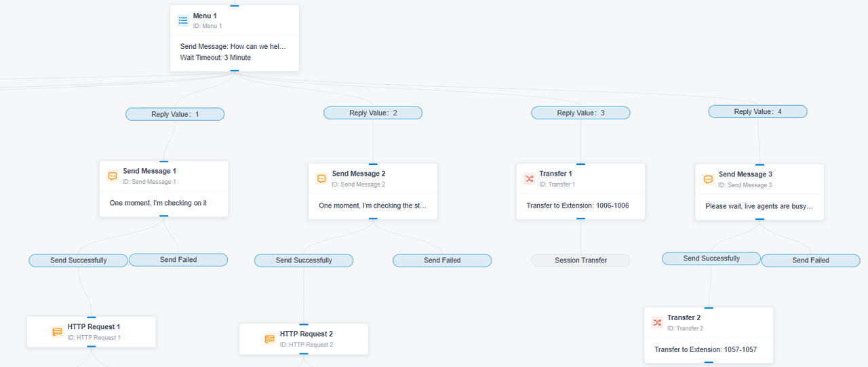
Task: Click Send Failed under Send Message 1
Action: [178, 259]
